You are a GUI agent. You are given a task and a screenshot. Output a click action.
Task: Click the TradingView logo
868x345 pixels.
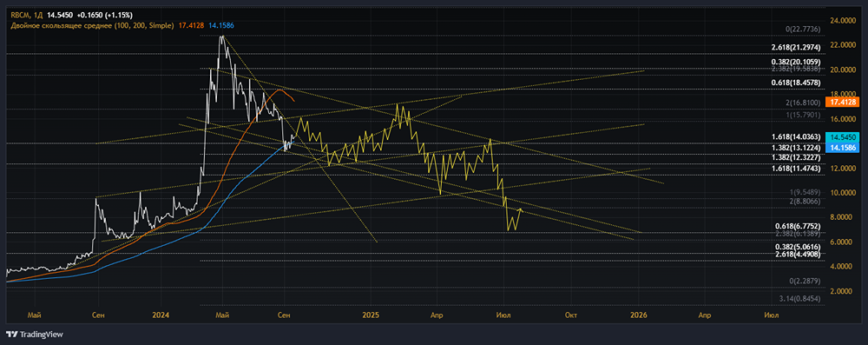tap(35, 335)
